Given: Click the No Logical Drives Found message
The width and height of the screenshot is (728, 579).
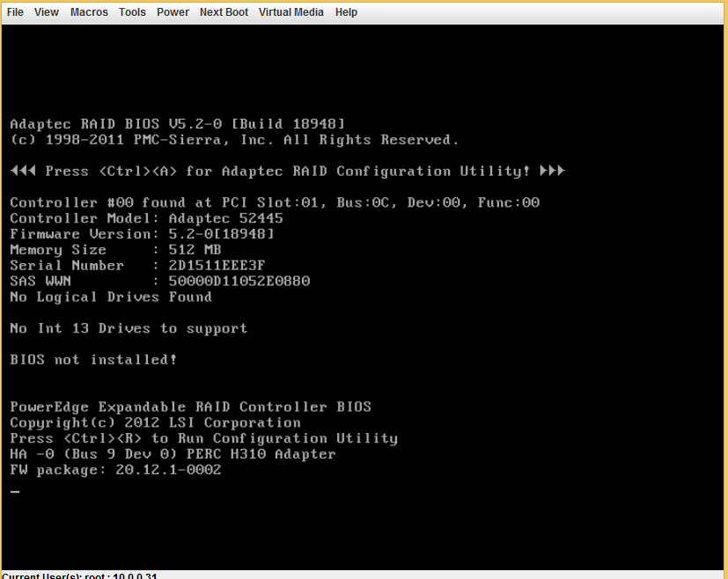Looking at the screenshot, I should 111,297.
